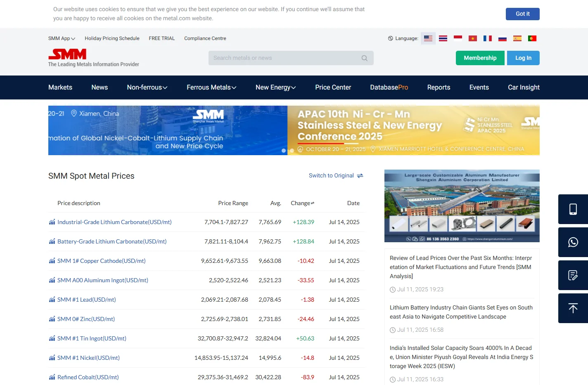588x385 pixels.
Task: Open the WhatsApp contact sidebar icon
Action: pos(573,242)
